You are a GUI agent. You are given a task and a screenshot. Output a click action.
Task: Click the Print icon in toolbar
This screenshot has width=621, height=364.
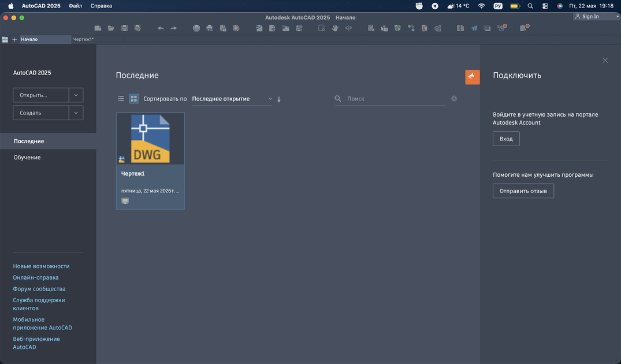[x=196, y=28]
